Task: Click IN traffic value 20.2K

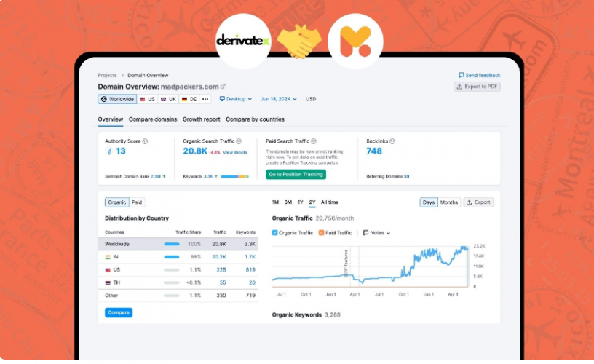Action: click(x=219, y=257)
